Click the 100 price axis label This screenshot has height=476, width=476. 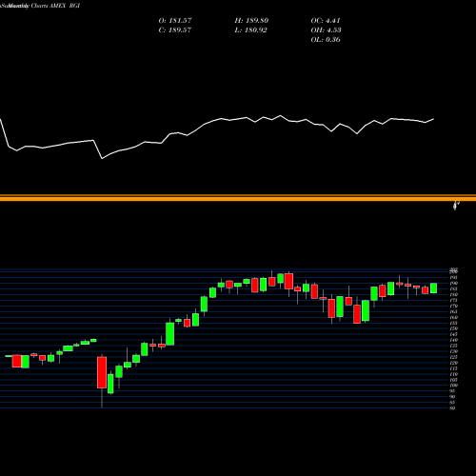pyautogui.click(x=453, y=386)
